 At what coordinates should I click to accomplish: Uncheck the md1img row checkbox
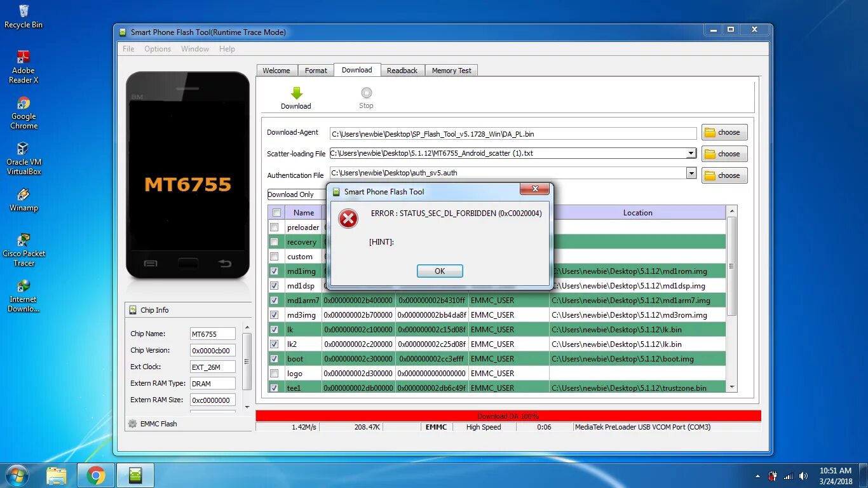click(275, 271)
